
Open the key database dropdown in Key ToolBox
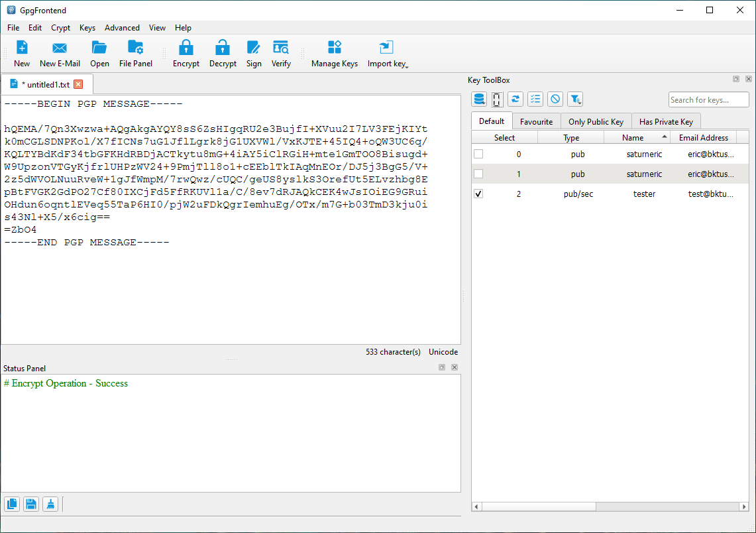coord(479,99)
